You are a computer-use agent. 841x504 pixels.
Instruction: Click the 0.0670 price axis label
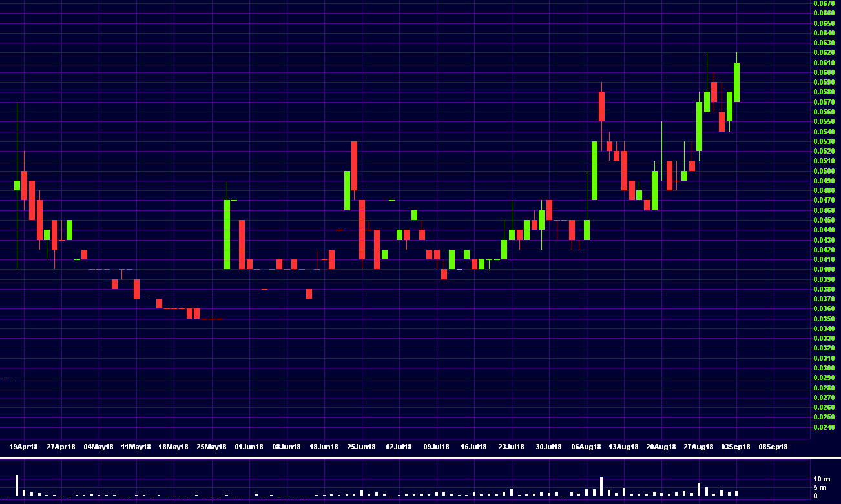(824, 3)
